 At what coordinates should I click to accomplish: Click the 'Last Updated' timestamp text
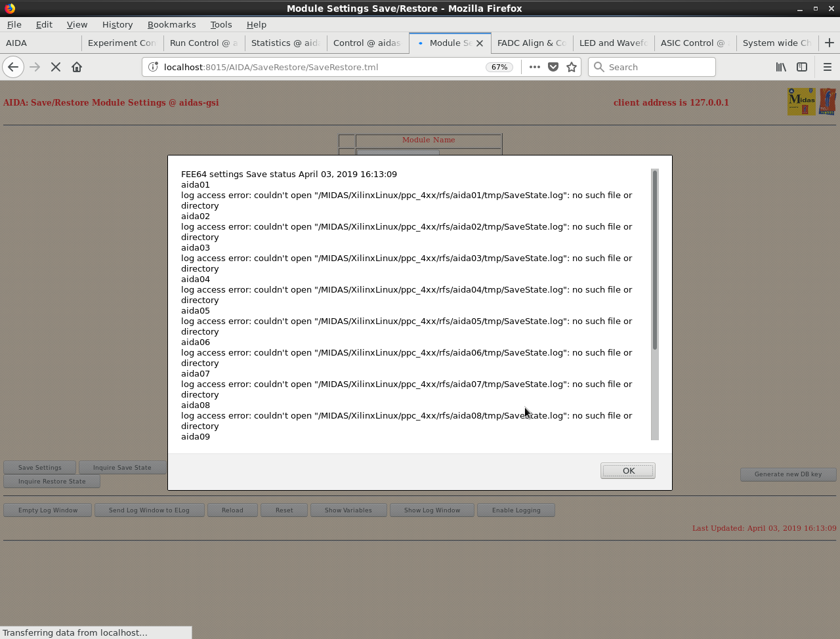(x=765, y=528)
